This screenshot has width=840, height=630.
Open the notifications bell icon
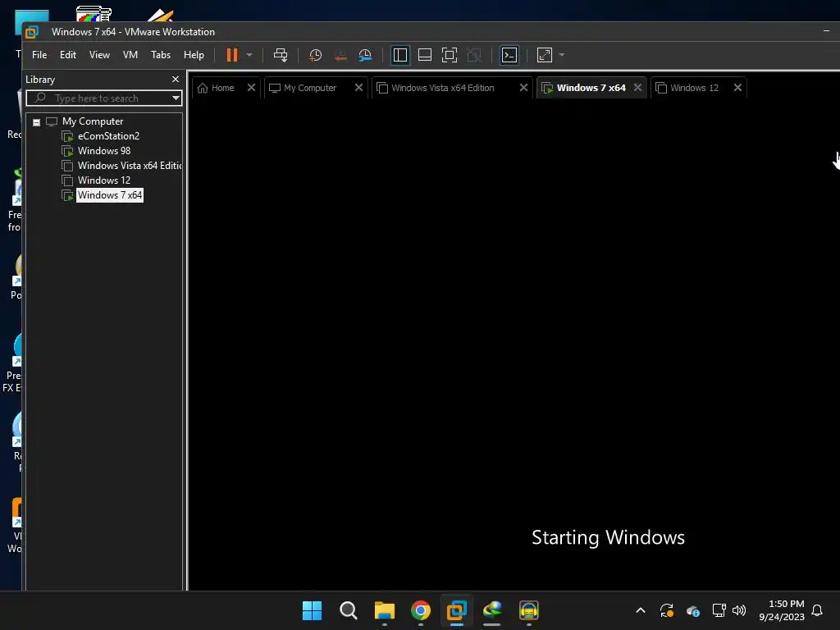click(817, 610)
